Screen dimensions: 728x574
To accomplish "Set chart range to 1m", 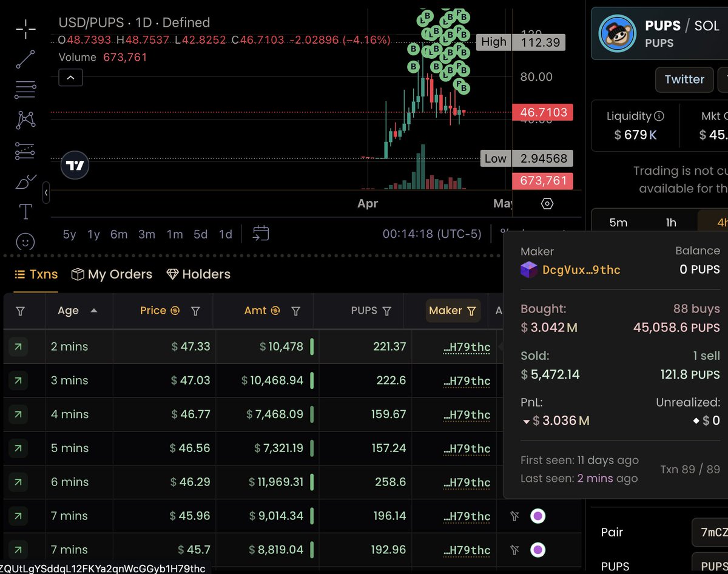I will point(175,234).
